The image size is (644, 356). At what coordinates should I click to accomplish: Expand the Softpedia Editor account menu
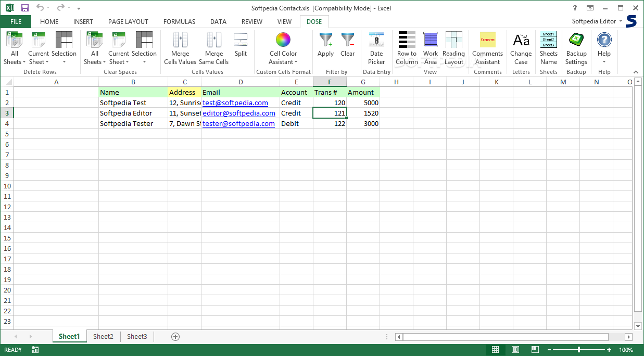pos(597,21)
